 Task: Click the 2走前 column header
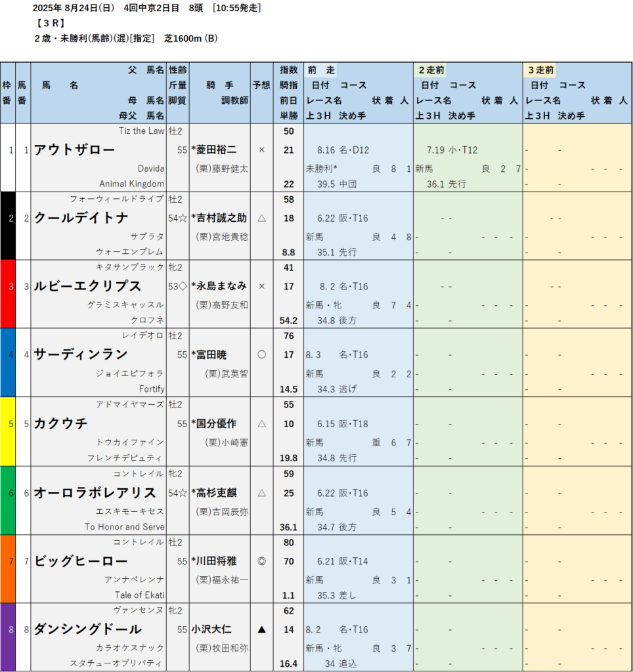431,70
